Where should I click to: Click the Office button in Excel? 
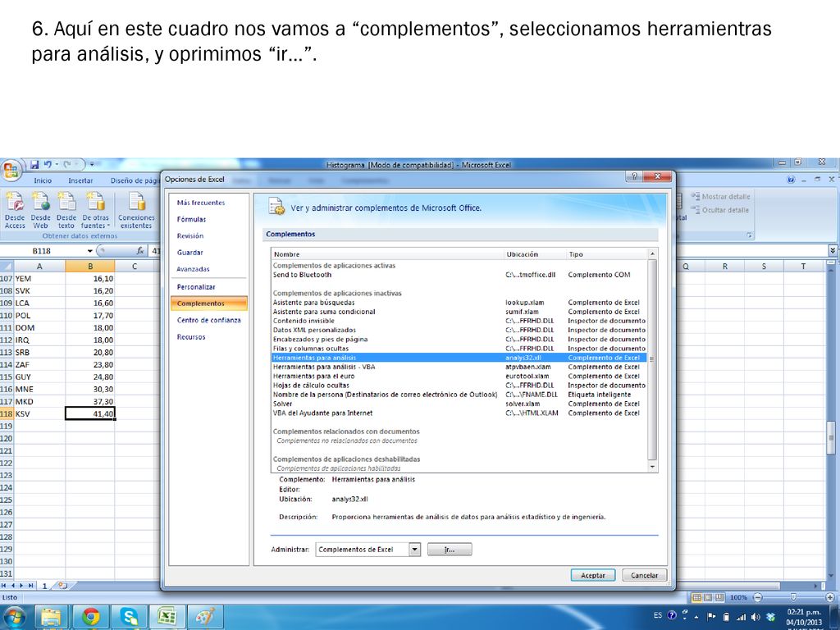[x=10, y=171]
